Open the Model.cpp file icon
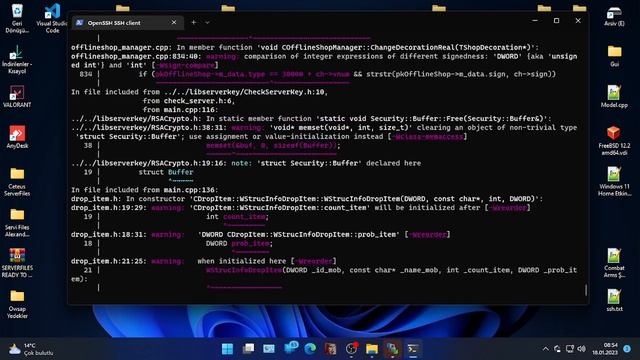This screenshot has width=640, height=360. (x=614, y=96)
